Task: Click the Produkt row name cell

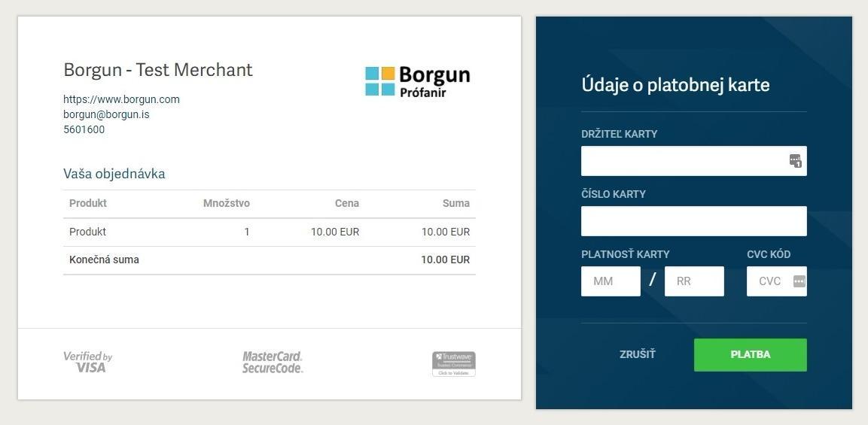Action: (87, 232)
